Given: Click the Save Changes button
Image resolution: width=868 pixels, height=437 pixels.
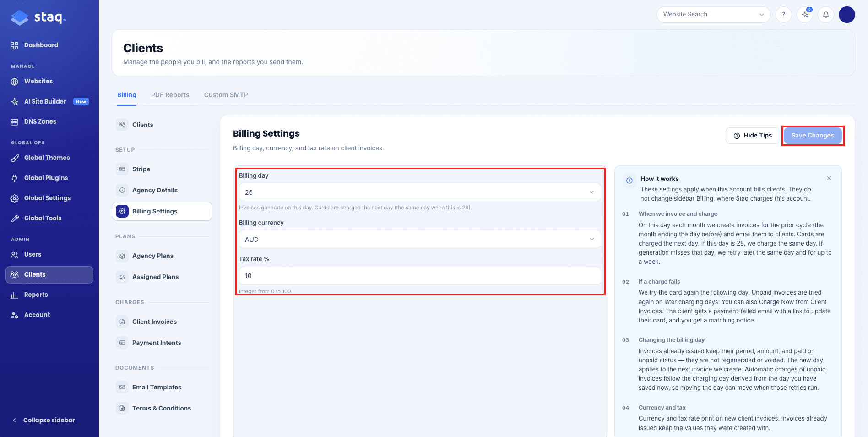Looking at the screenshot, I should coord(813,136).
